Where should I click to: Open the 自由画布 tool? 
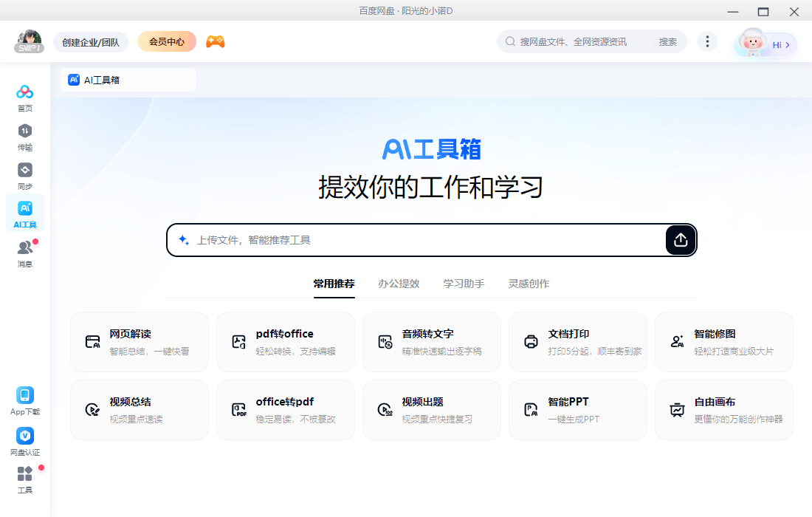(723, 409)
